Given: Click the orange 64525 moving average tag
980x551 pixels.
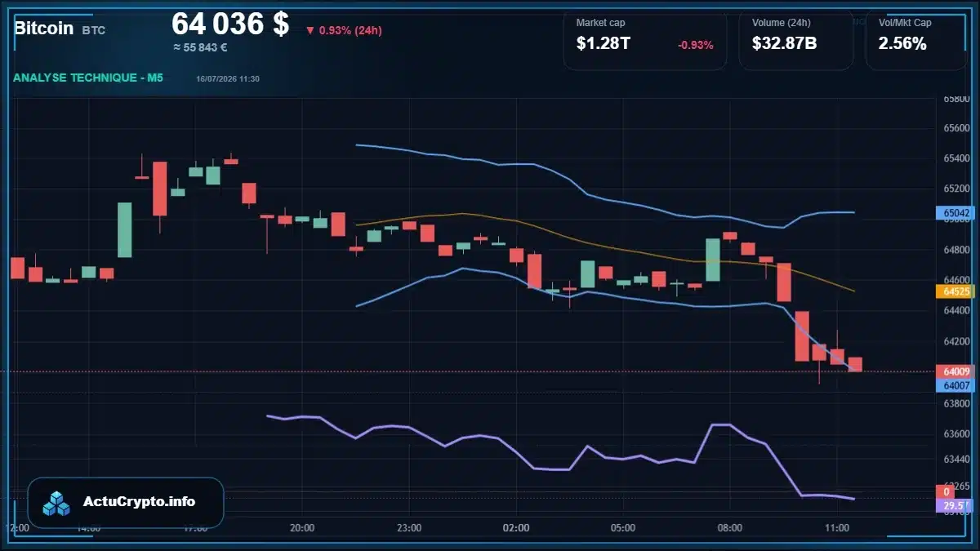Looking at the screenshot, I should pyautogui.click(x=956, y=291).
